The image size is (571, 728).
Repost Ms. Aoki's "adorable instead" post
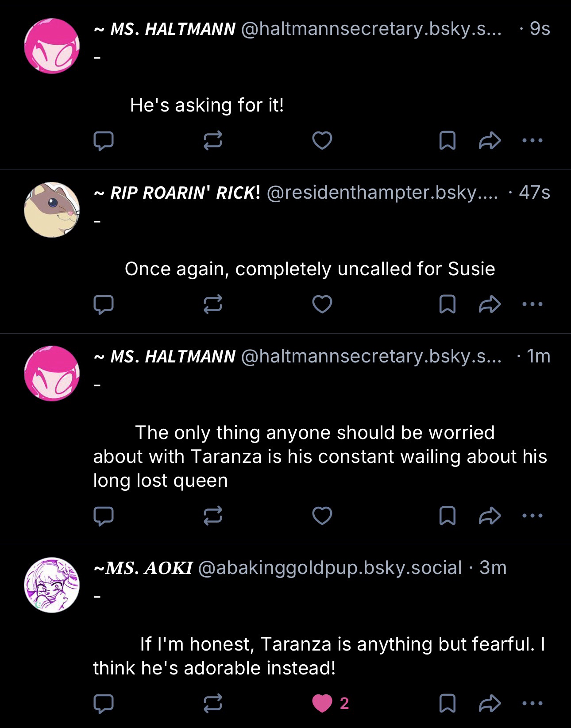(x=212, y=703)
